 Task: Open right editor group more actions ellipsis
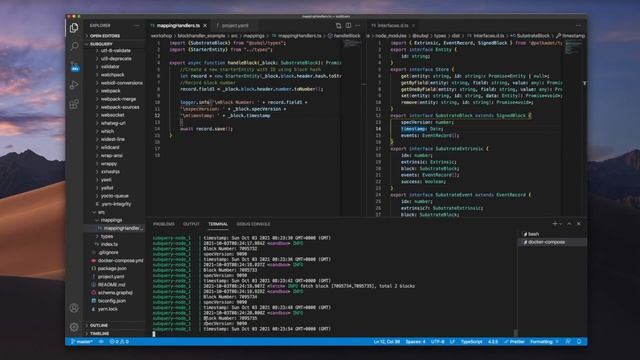(x=578, y=25)
